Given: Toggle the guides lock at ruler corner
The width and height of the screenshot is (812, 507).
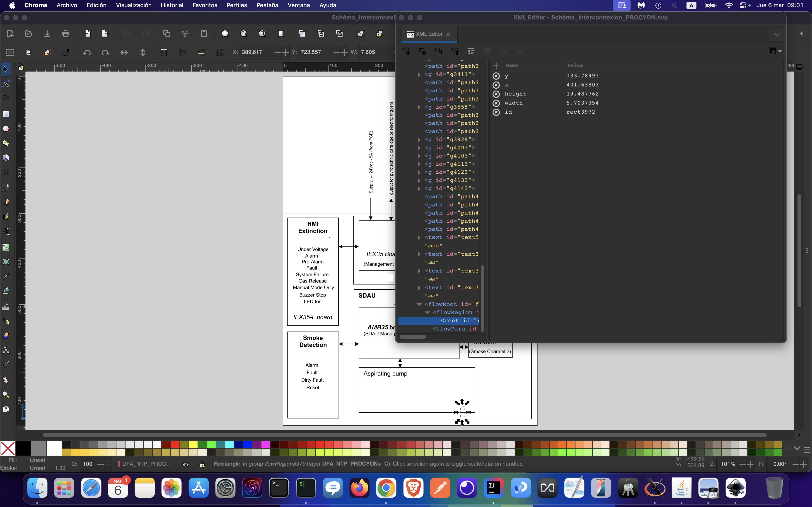Looking at the screenshot, I should point(21,67).
